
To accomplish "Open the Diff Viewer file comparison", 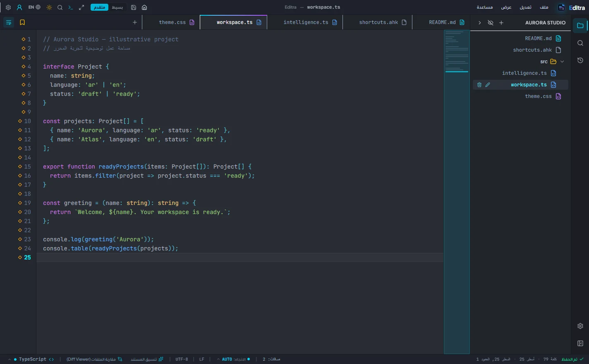I will point(94,359).
